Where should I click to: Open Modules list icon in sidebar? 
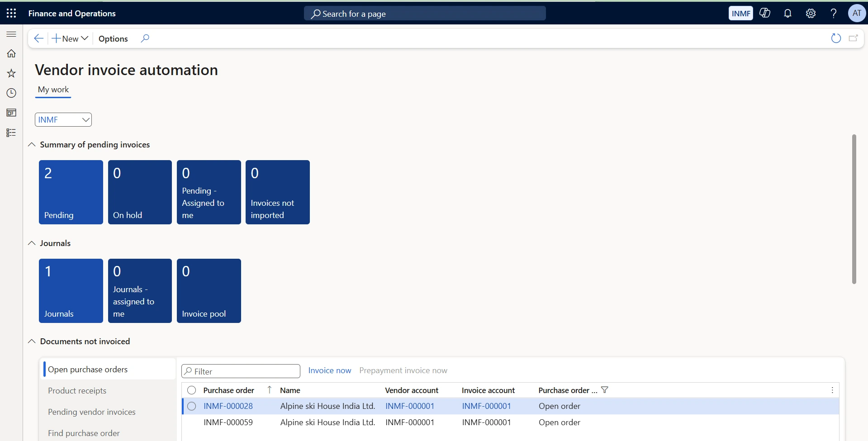point(11,133)
